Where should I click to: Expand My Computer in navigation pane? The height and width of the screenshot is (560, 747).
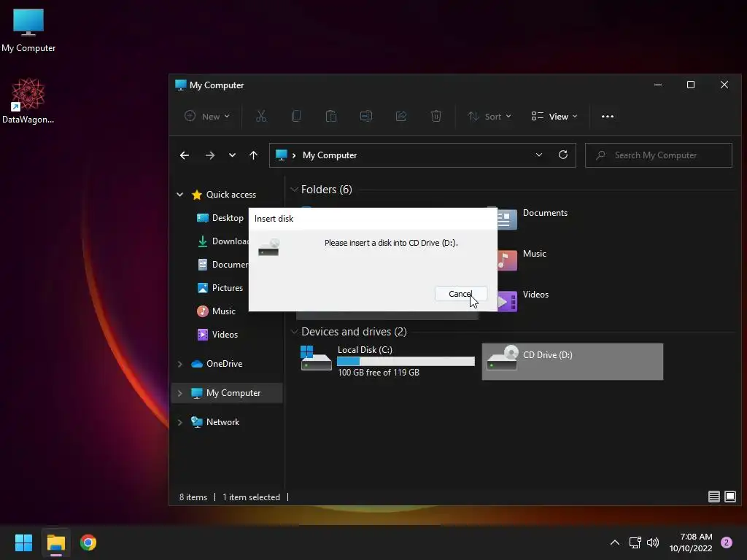tap(180, 393)
